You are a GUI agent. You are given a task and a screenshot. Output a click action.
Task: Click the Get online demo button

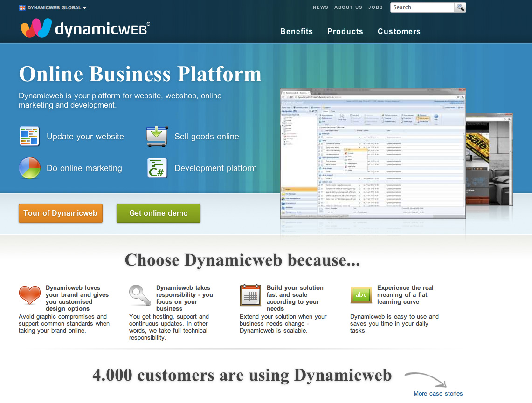click(x=159, y=213)
